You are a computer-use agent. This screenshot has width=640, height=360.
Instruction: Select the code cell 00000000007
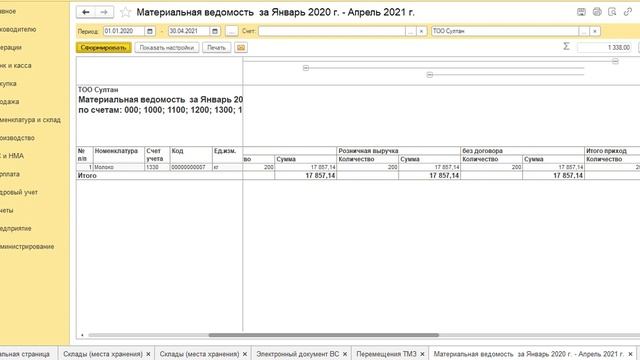pyautogui.click(x=191, y=167)
